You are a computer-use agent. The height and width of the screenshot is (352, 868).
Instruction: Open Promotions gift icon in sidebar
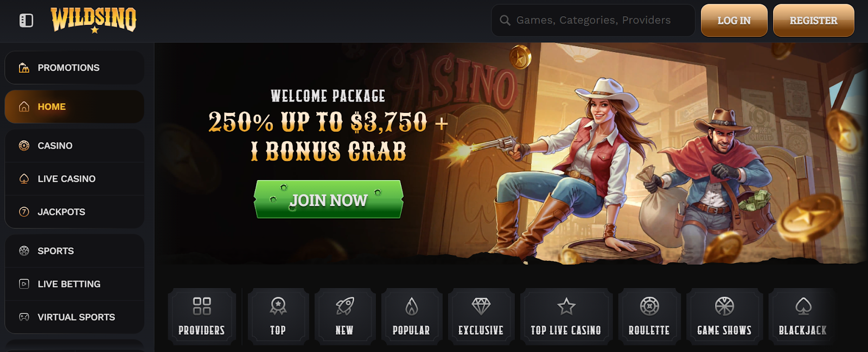pos(24,68)
